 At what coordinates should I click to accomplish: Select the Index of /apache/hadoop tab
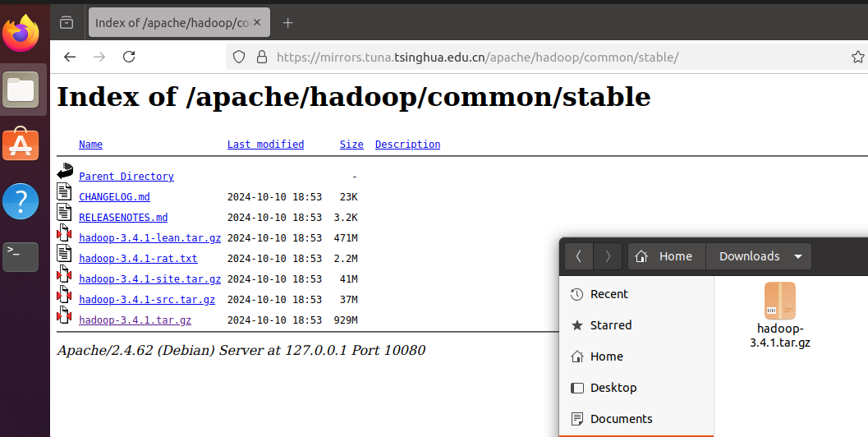point(179,23)
